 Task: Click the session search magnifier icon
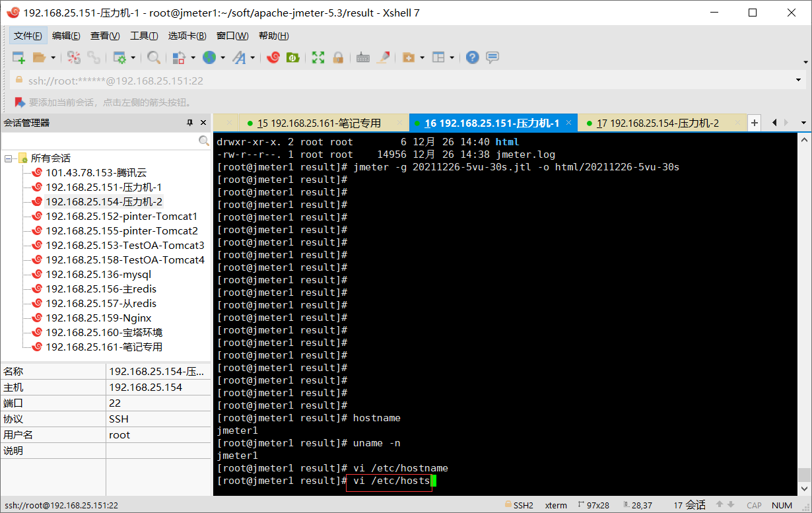click(x=204, y=141)
